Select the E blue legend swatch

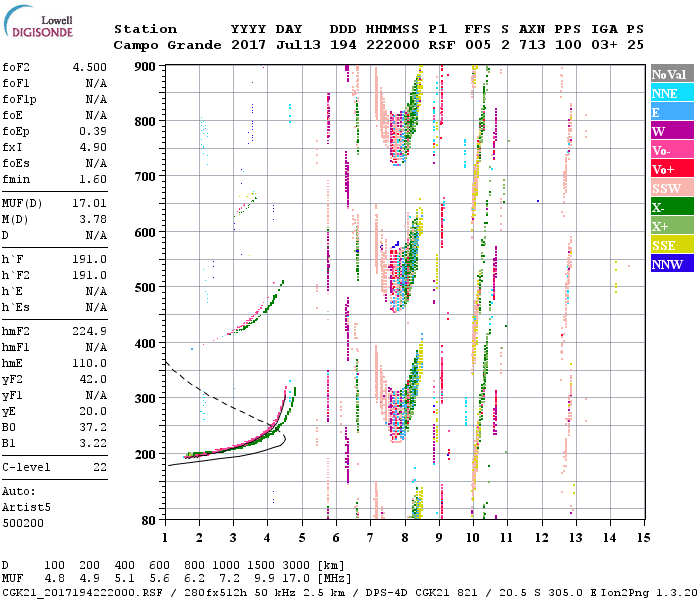(672, 112)
